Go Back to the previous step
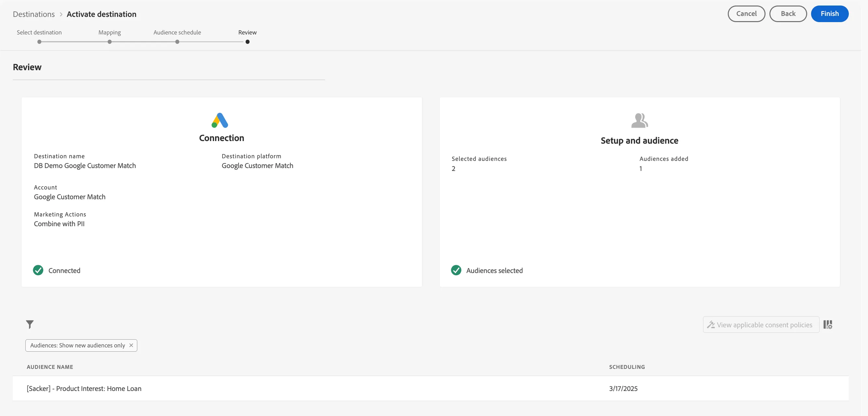The width and height of the screenshot is (868, 416). point(788,14)
